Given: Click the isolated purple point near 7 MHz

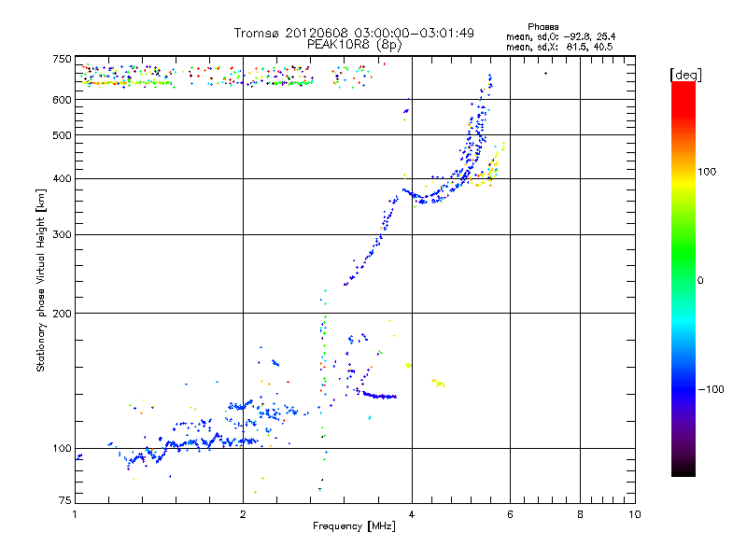Looking at the screenshot, I should point(545,74).
